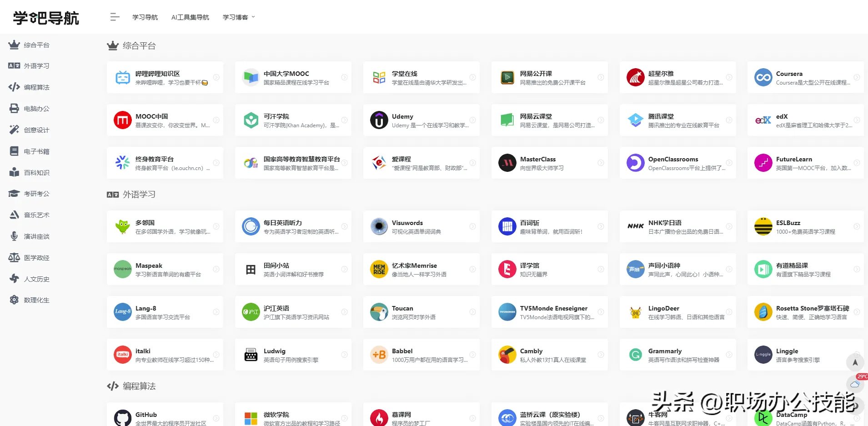Image resolution: width=868 pixels, height=426 pixels.
Task: Click 学习导航 in the top navigation
Action: 145,17
